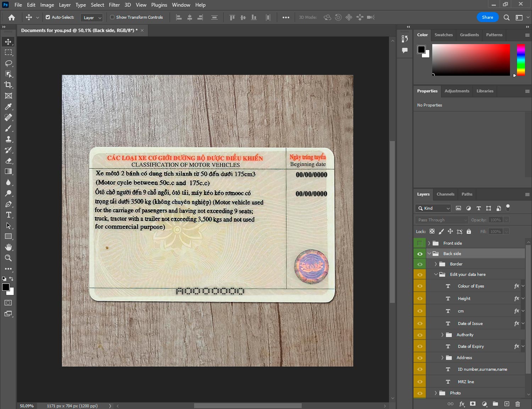
Task: Uncheck the Auto-Select checkbox
Action: point(48,17)
